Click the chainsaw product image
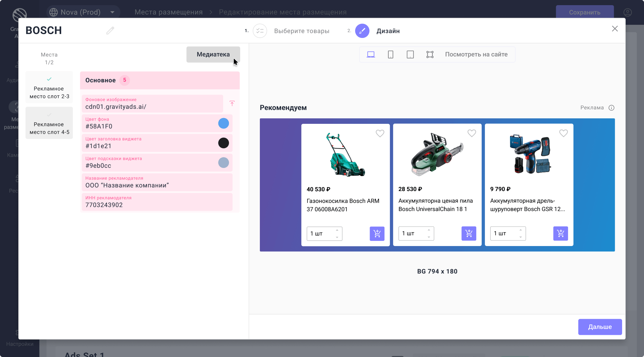 coord(437,154)
